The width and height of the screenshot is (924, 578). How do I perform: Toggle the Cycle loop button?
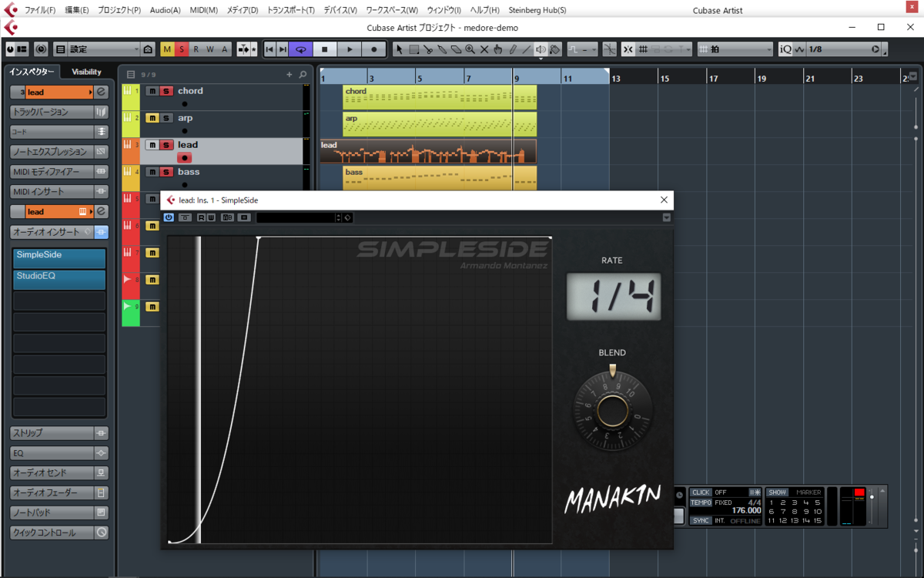(x=301, y=49)
